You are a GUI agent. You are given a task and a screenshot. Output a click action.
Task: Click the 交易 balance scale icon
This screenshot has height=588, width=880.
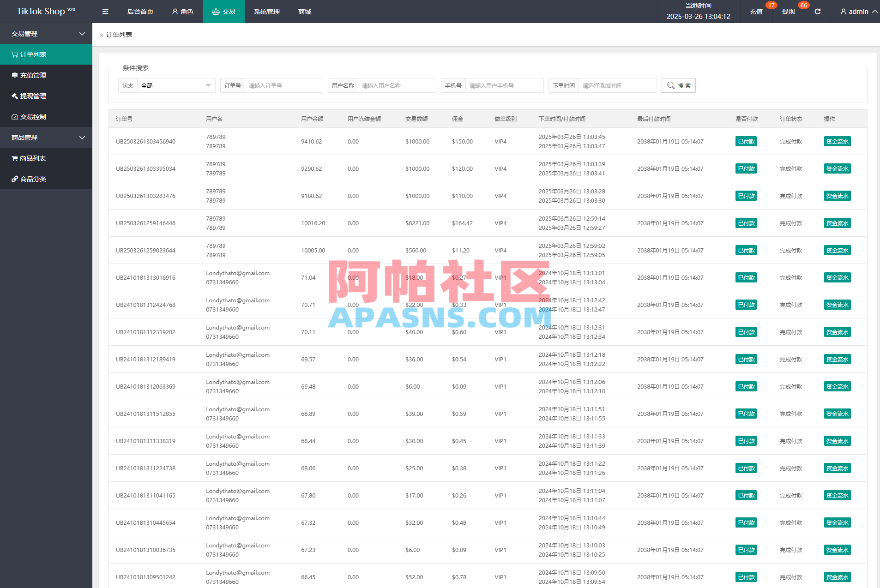216,11
